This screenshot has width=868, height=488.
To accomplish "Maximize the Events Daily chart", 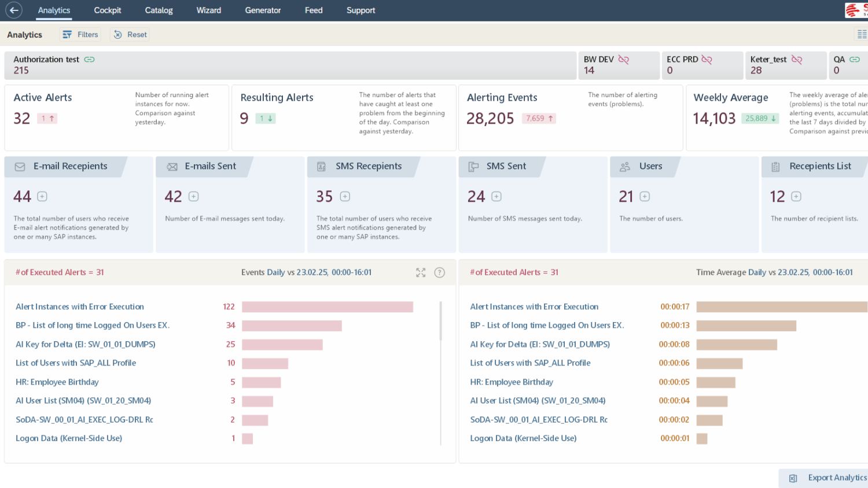I will coord(421,272).
